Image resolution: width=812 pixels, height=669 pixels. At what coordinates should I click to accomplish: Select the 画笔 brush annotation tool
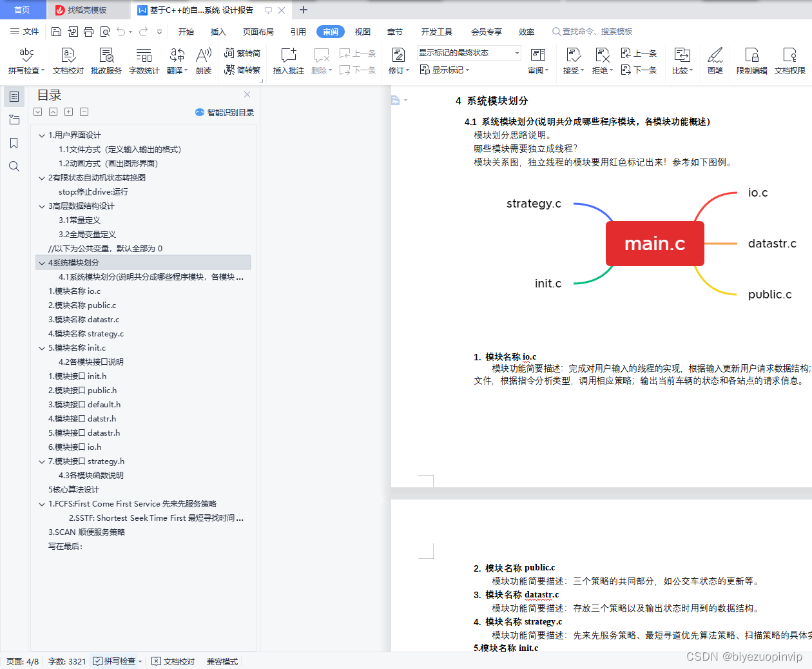[x=715, y=61]
